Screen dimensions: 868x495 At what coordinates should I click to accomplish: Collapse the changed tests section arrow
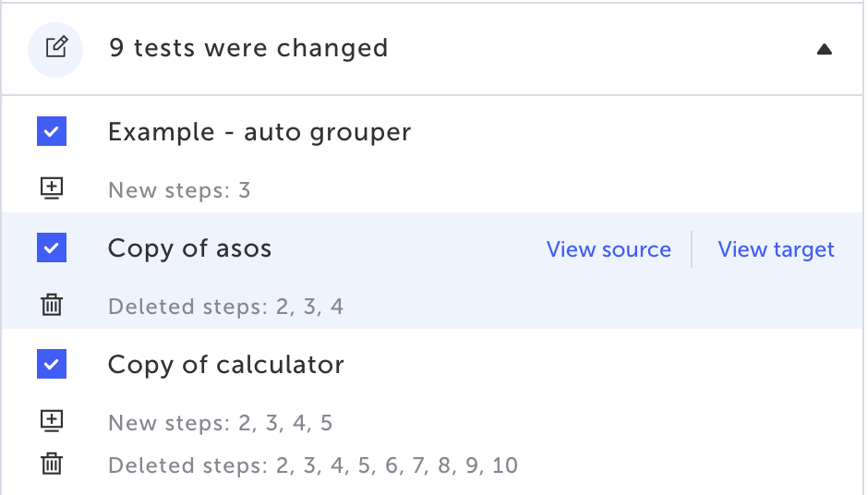[x=825, y=49]
